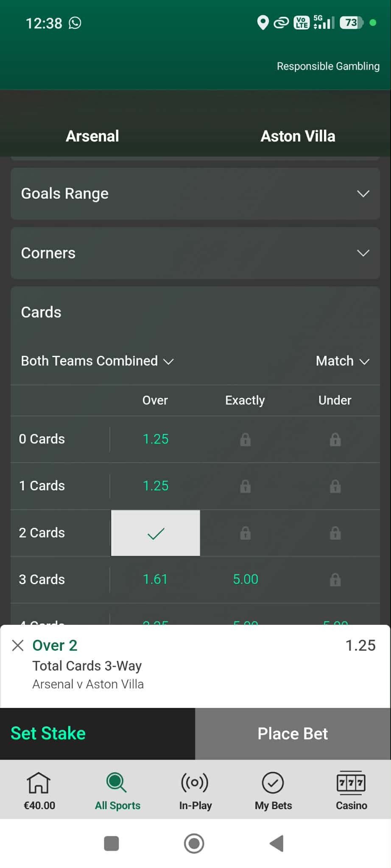The image size is (391, 868).
Task: Open the home tab showing €40.00 balance
Action: (39, 790)
